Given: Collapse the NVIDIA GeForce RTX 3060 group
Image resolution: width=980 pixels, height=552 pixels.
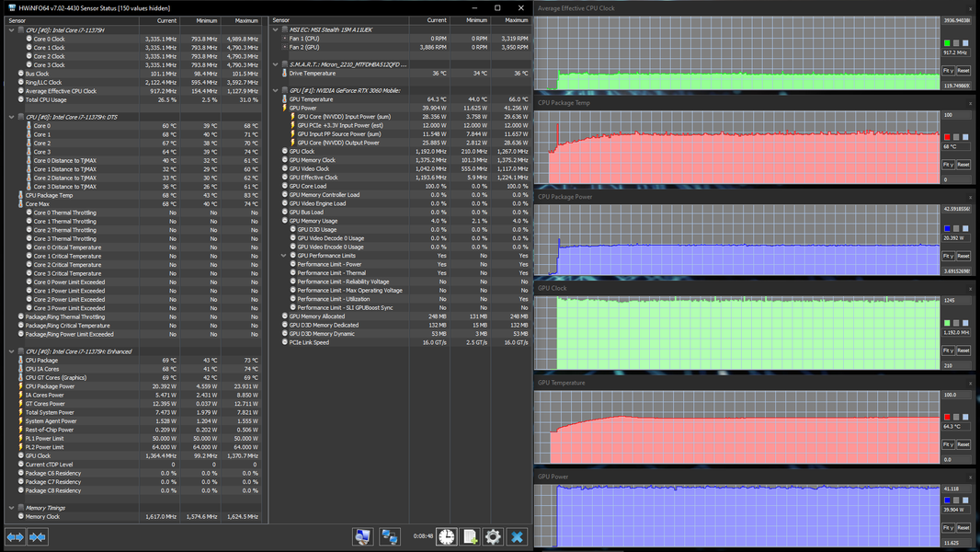Looking at the screenshot, I should [276, 90].
